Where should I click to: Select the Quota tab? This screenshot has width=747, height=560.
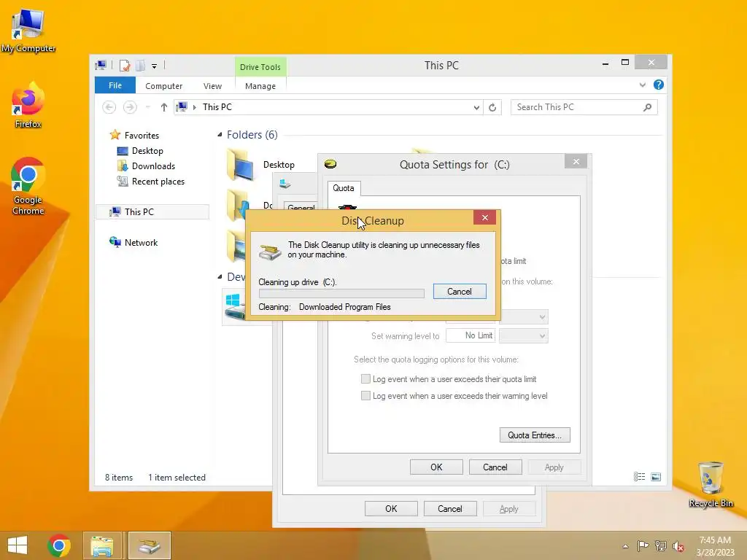point(344,188)
